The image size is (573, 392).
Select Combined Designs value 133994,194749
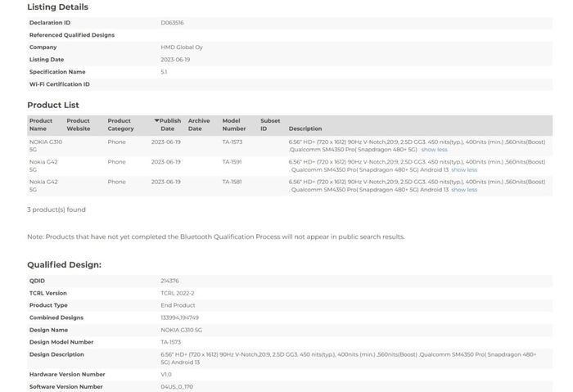click(x=180, y=318)
